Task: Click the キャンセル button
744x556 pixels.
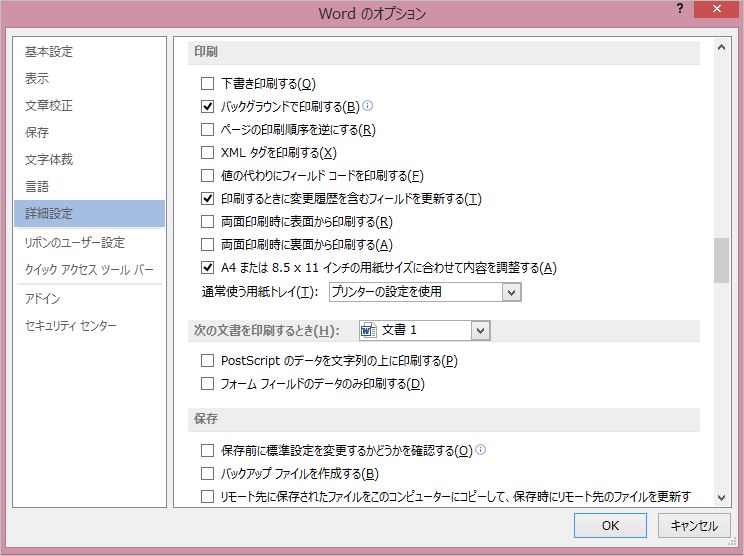Action: (694, 526)
